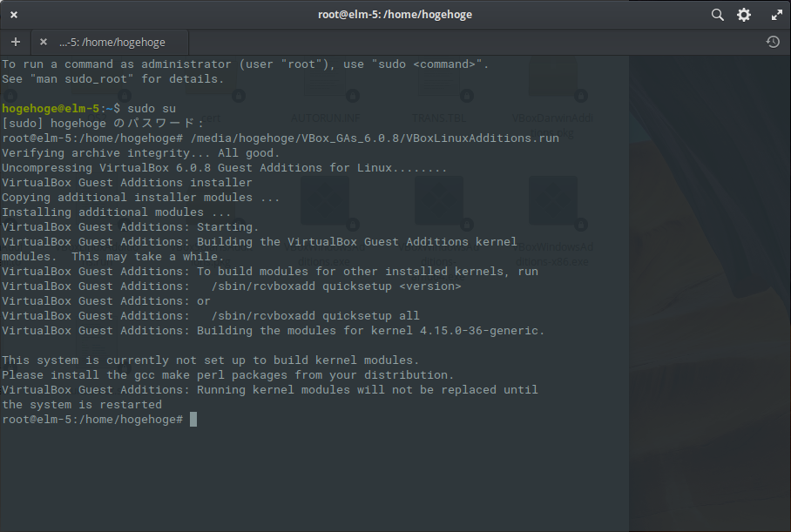Image resolution: width=791 pixels, height=532 pixels.
Task: Click 'Verifying archive integrity... All good.' line
Action: [x=141, y=152]
